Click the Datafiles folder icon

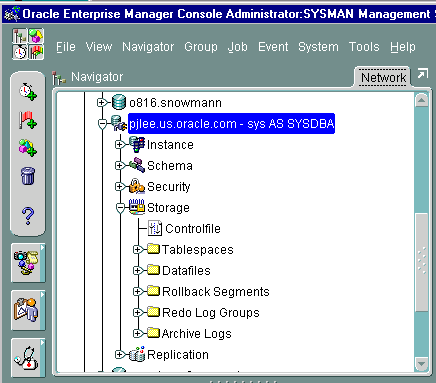tap(153, 270)
